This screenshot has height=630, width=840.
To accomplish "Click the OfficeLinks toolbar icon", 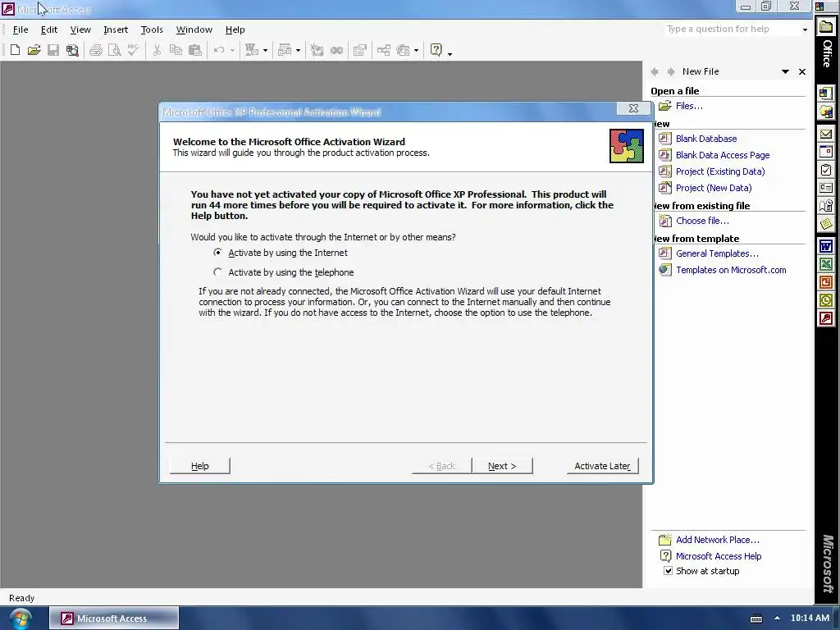I will pos(252,50).
